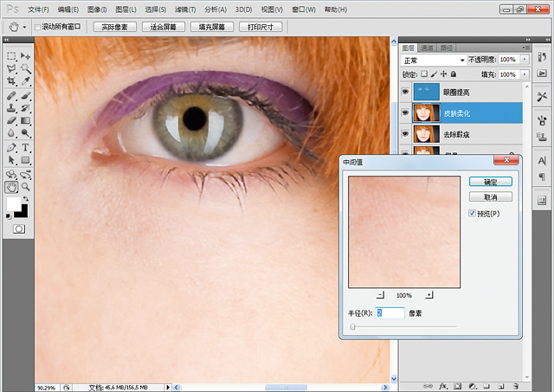Click the 半径 radius input field
The image size is (554, 392).
pos(390,313)
